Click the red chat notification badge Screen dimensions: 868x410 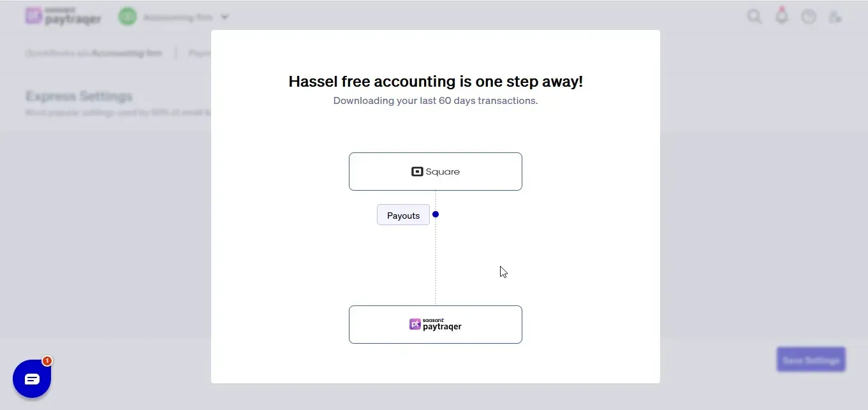tap(47, 361)
